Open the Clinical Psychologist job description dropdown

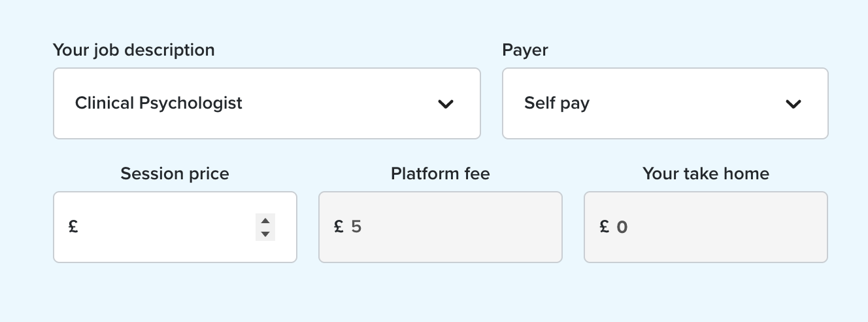[267, 103]
